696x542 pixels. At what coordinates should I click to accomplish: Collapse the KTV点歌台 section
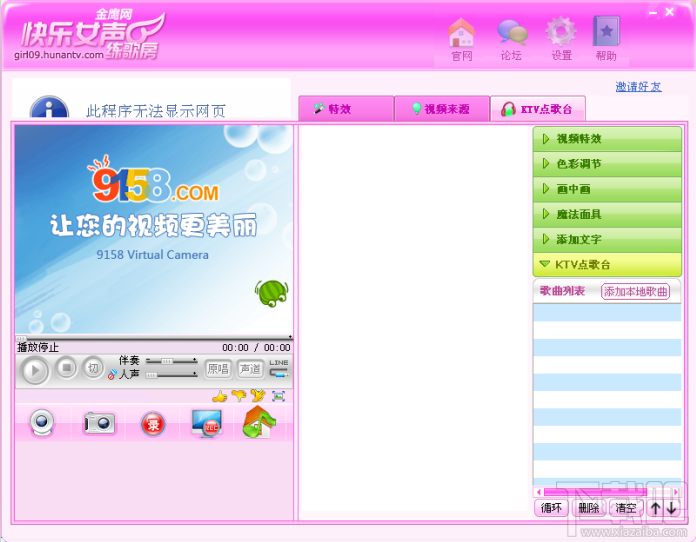click(x=607, y=265)
